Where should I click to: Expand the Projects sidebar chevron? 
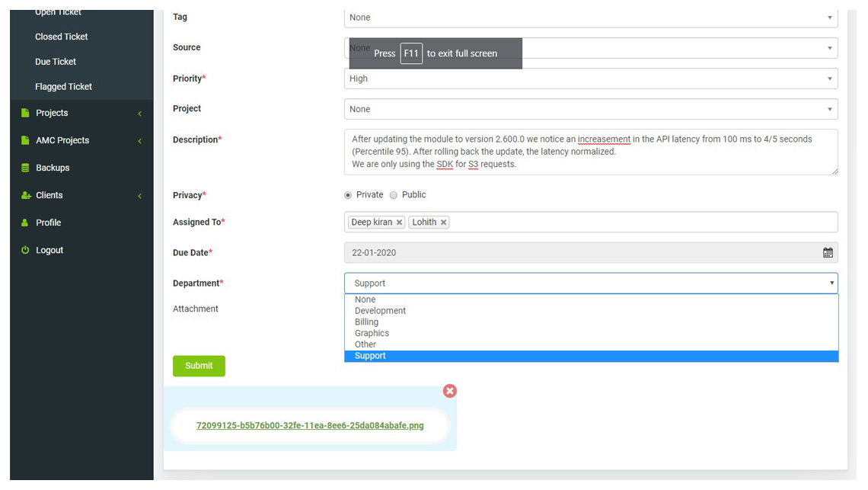tap(139, 113)
